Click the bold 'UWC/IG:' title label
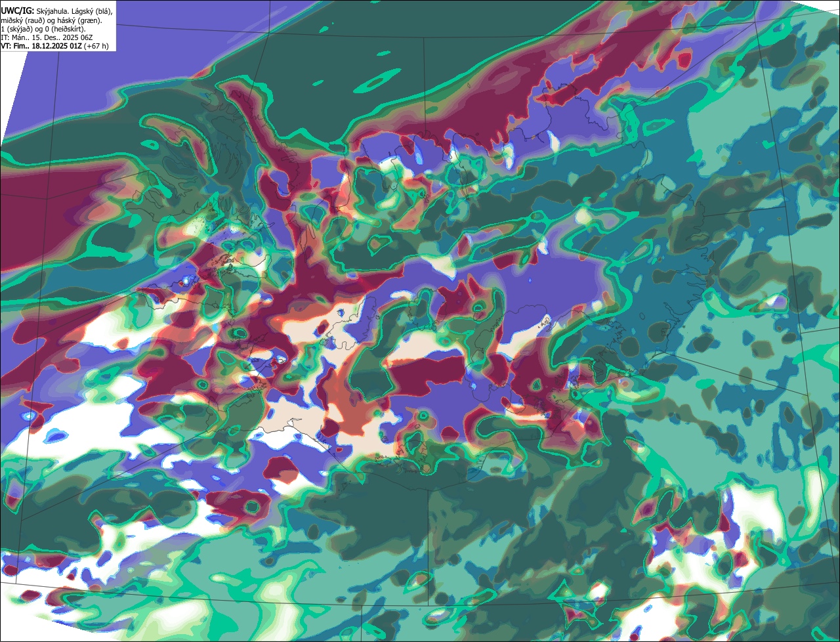Image resolution: width=840 pixels, height=642 pixels. (18, 11)
